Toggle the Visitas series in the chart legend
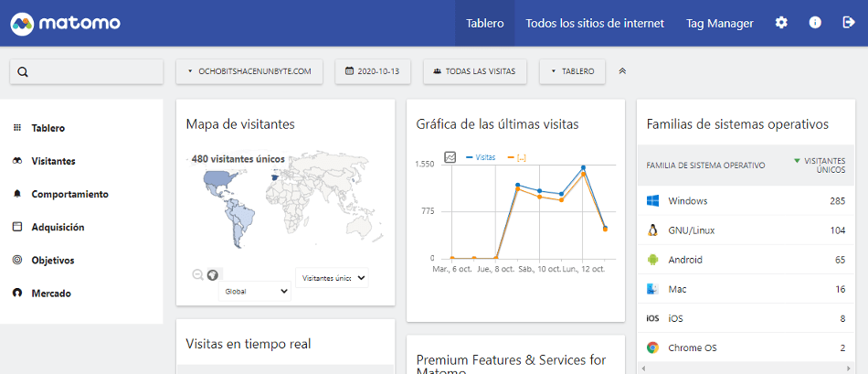Viewport: 868px width, 374px height. pyautogui.click(x=481, y=157)
